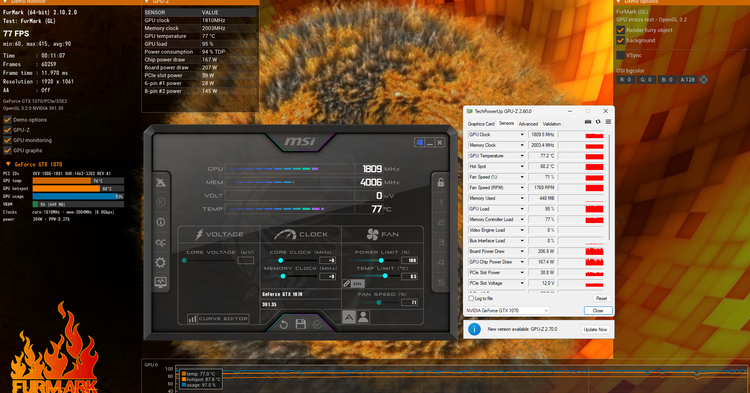
Task: Toggle the automatic fan speed A button
Action: coord(349,317)
